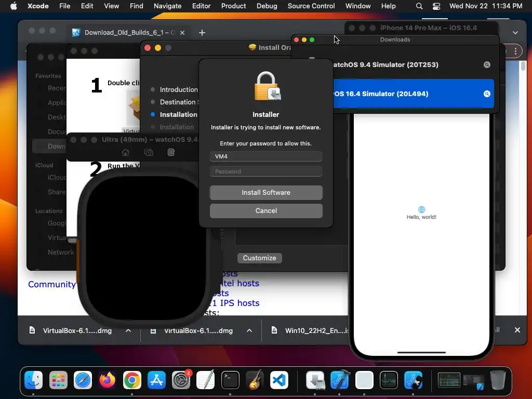Click the Install Software button
Viewport: 532px width, 399px height.
tap(266, 192)
